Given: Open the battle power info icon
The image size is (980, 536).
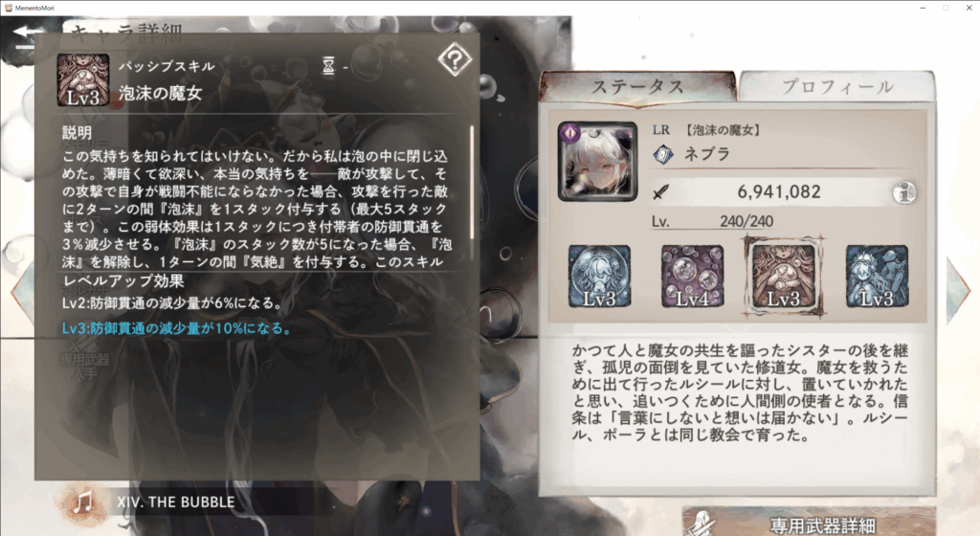Looking at the screenshot, I should tap(903, 193).
